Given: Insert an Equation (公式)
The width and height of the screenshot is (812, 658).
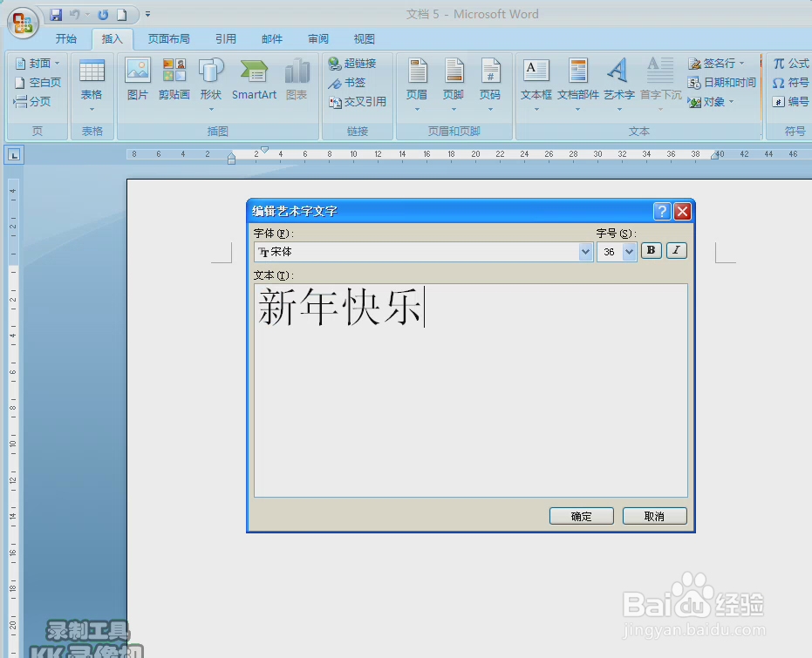Looking at the screenshot, I should (x=789, y=62).
